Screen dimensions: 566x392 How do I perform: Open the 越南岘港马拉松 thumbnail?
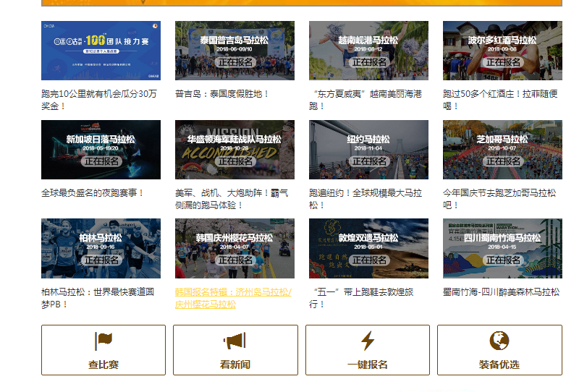point(368,51)
